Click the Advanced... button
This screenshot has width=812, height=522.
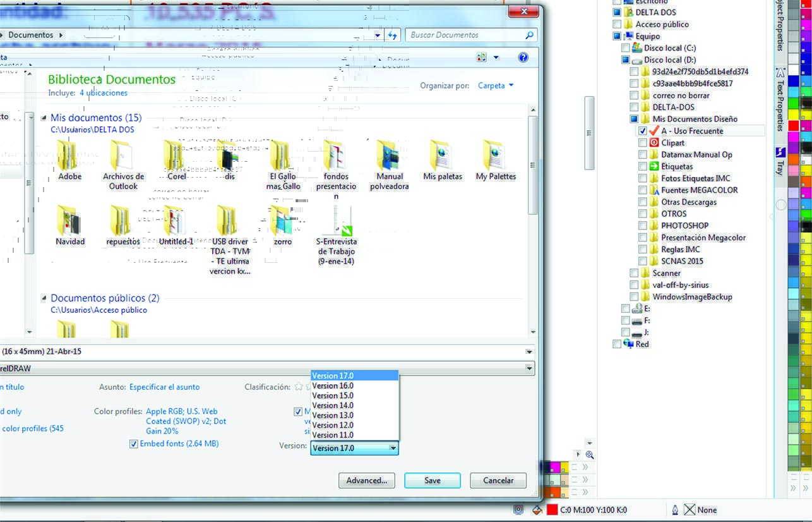(367, 480)
